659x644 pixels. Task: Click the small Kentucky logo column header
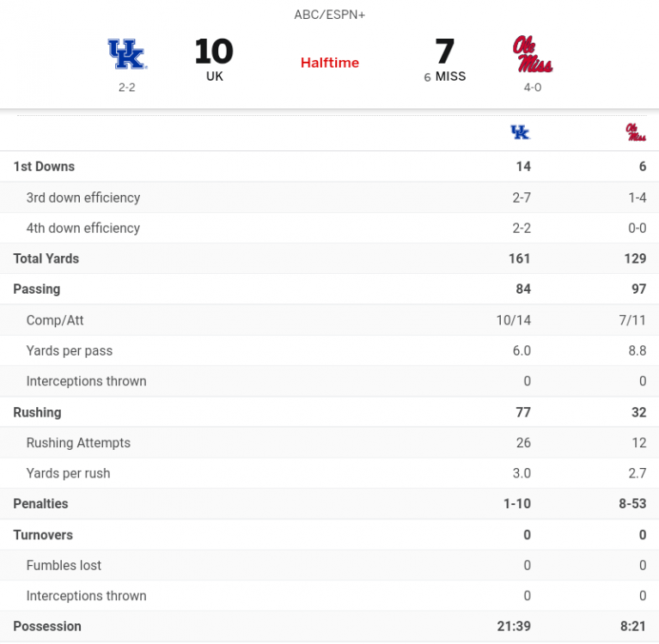point(520,132)
